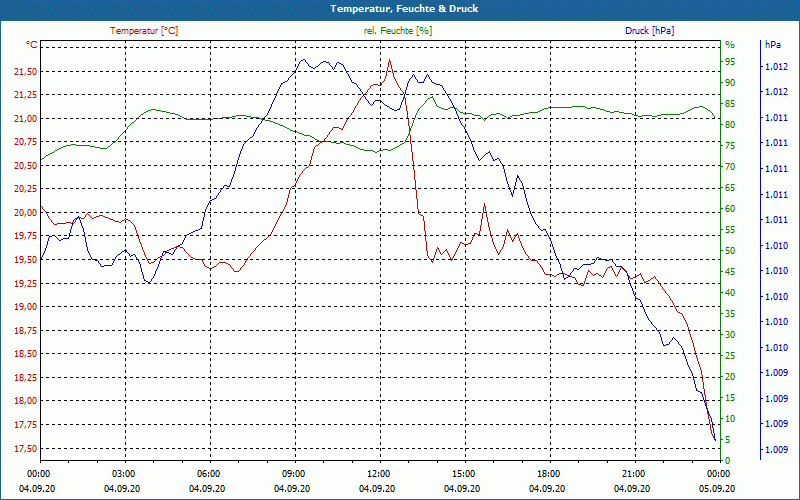Click the 20,75 temperature axis value
800x500 pixels.
26,142
